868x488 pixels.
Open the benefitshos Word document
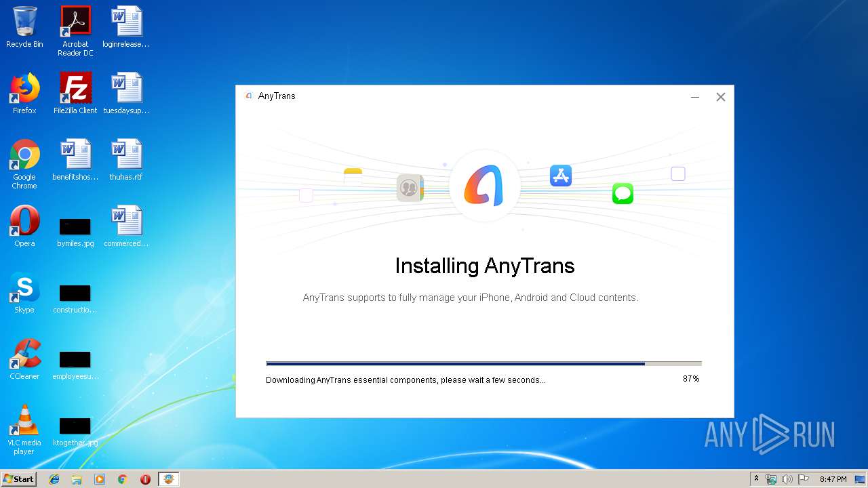click(x=75, y=160)
